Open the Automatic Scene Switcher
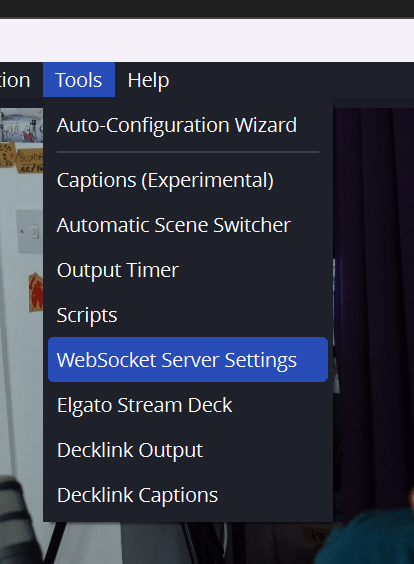 tap(188, 225)
